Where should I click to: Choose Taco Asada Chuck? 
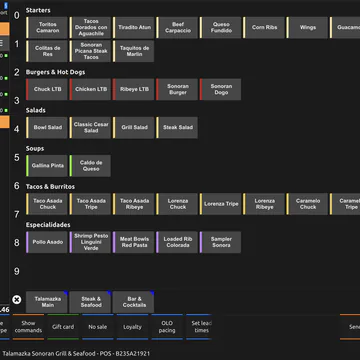click(x=47, y=204)
